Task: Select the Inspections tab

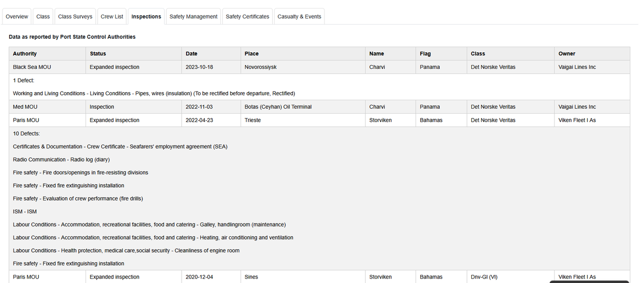Action: [146, 17]
